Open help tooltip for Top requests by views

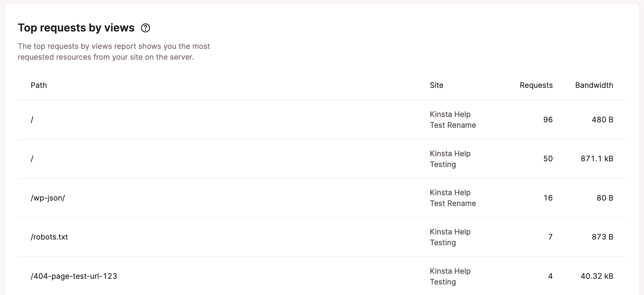[146, 28]
